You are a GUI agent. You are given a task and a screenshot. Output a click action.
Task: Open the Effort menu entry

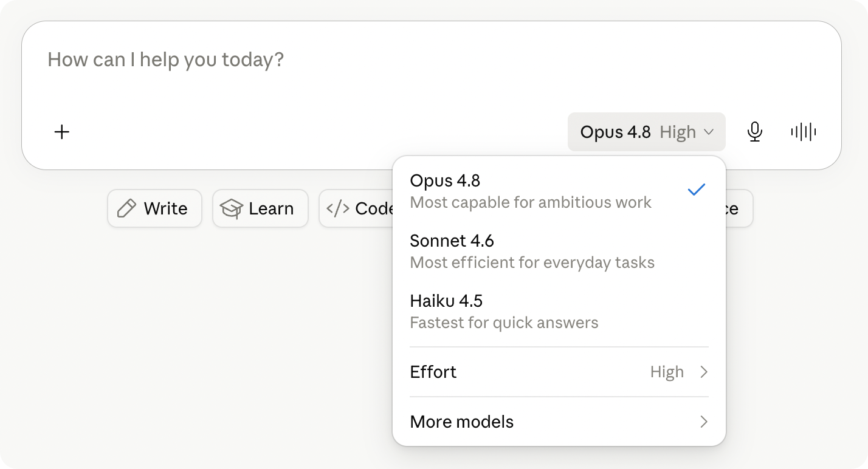[559, 372]
